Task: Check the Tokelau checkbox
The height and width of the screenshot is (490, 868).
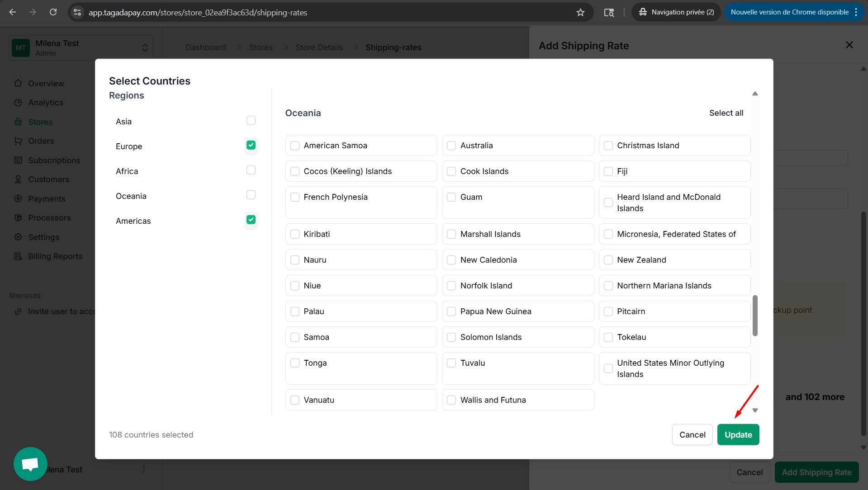Action: point(608,337)
